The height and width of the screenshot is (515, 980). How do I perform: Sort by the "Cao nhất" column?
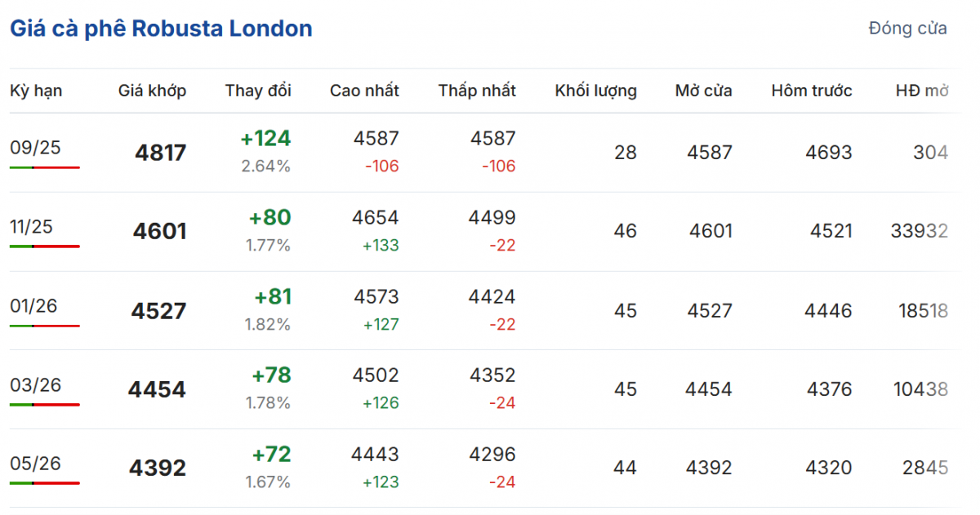[364, 91]
